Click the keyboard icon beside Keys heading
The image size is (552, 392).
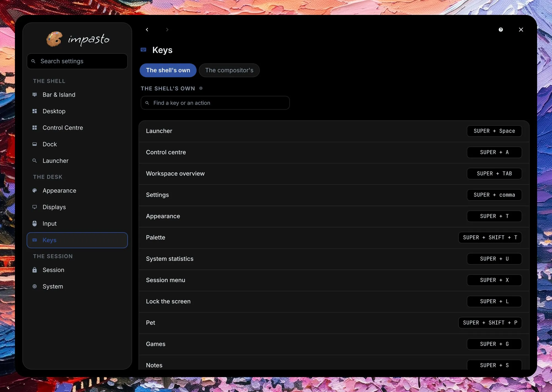point(143,50)
